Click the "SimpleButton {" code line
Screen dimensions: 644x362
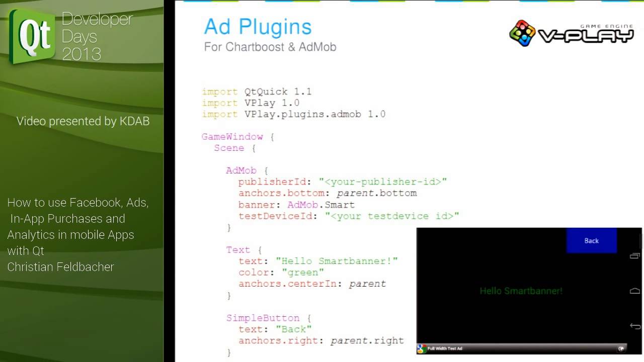click(269, 318)
